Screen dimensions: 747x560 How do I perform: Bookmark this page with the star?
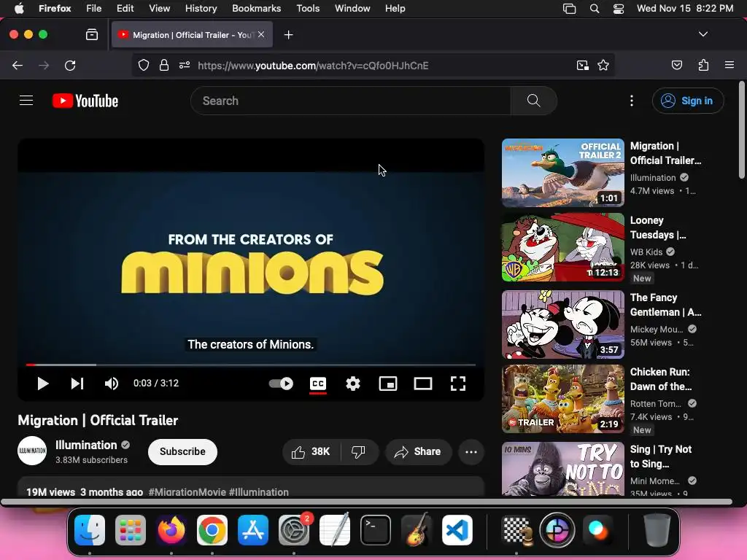click(x=603, y=65)
